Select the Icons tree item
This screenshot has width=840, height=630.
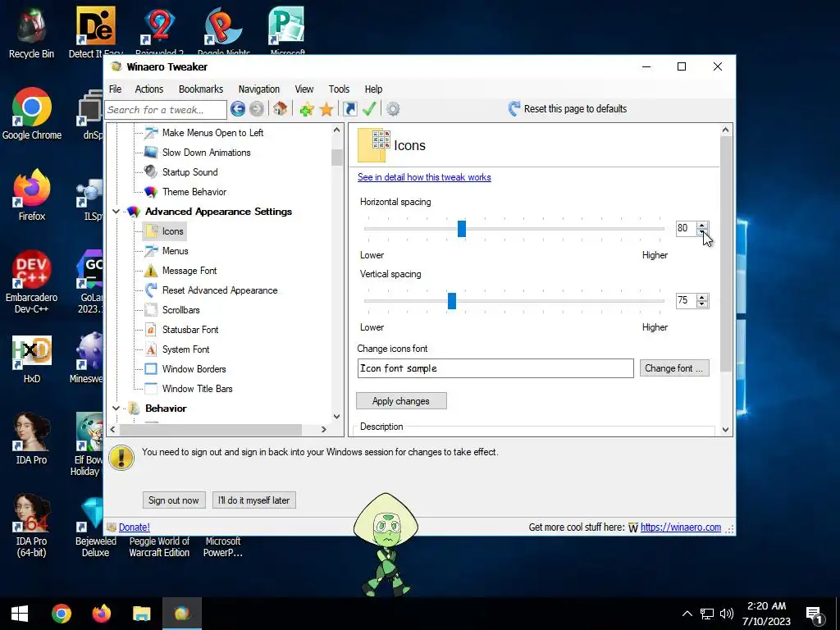tap(172, 231)
